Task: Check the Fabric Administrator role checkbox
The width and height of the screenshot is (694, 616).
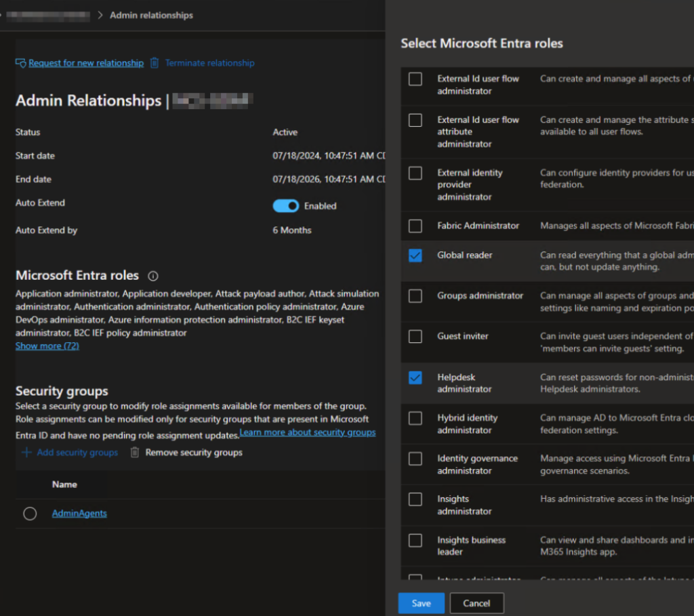Action: point(415,226)
